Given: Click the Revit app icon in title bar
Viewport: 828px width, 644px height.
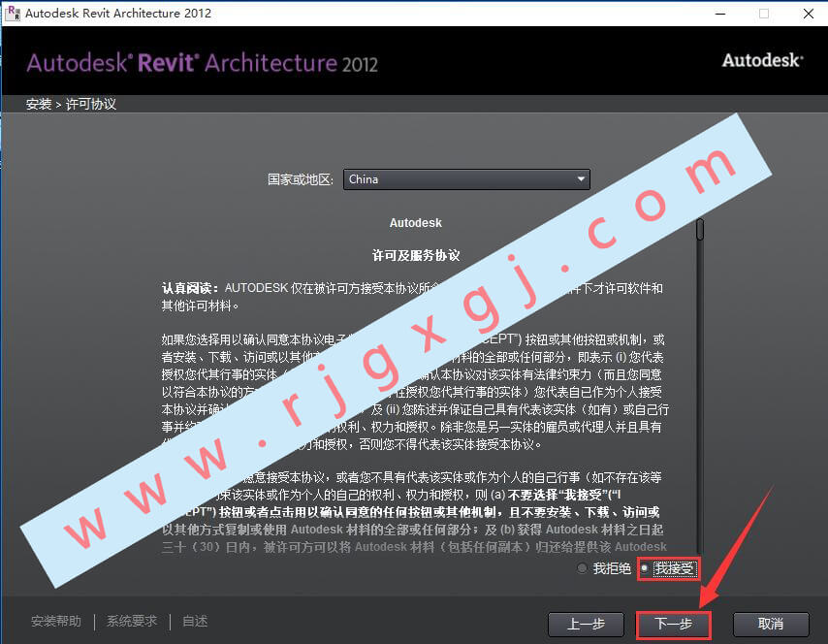Looking at the screenshot, I should 13,13.
